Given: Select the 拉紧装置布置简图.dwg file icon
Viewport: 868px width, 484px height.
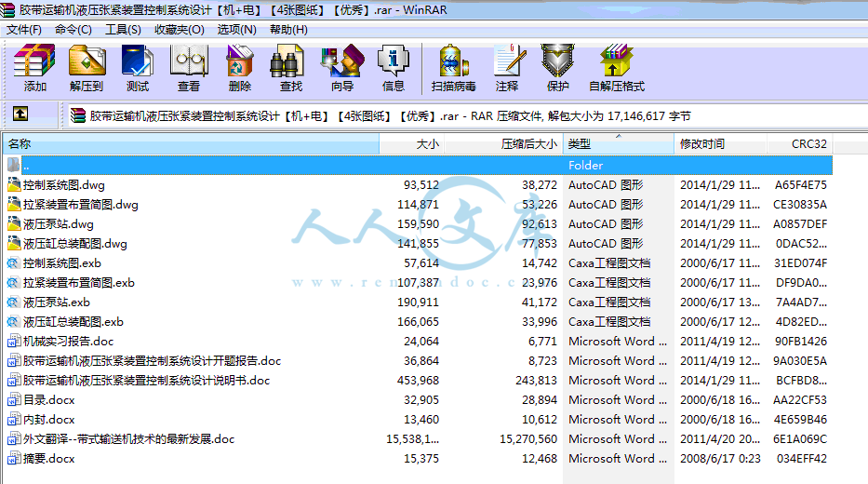Looking at the screenshot, I should coord(14,205).
